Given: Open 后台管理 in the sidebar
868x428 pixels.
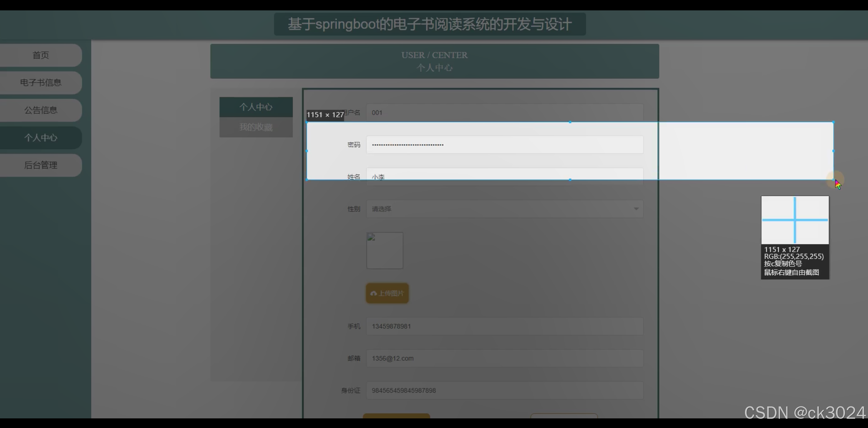Looking at the screenshot, I should (x=41, y=165).
